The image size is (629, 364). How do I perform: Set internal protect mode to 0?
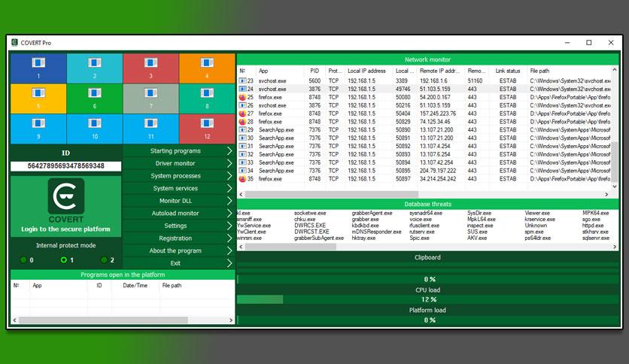pyautogui.click(x=23, y=259)
